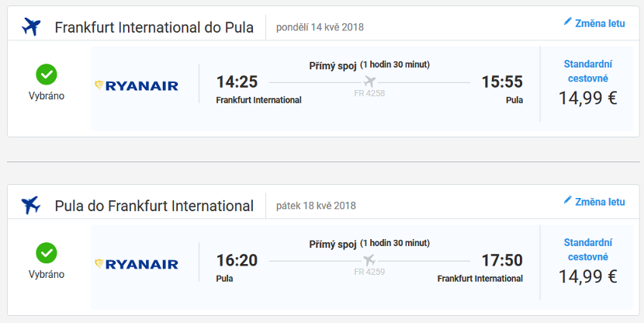
Task: Click the Pula do Frankfurt International heading
Action: click(x=154, y=206)
